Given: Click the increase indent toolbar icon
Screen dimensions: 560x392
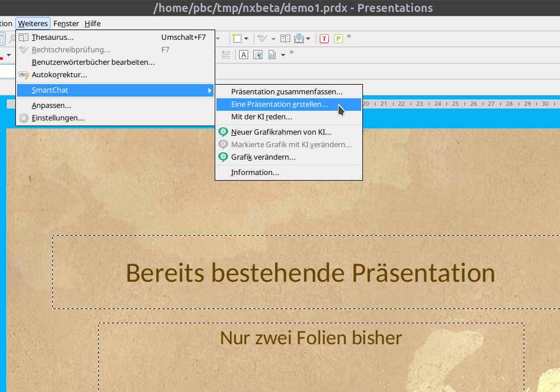Looking at the screenshot, I should 225,55.
